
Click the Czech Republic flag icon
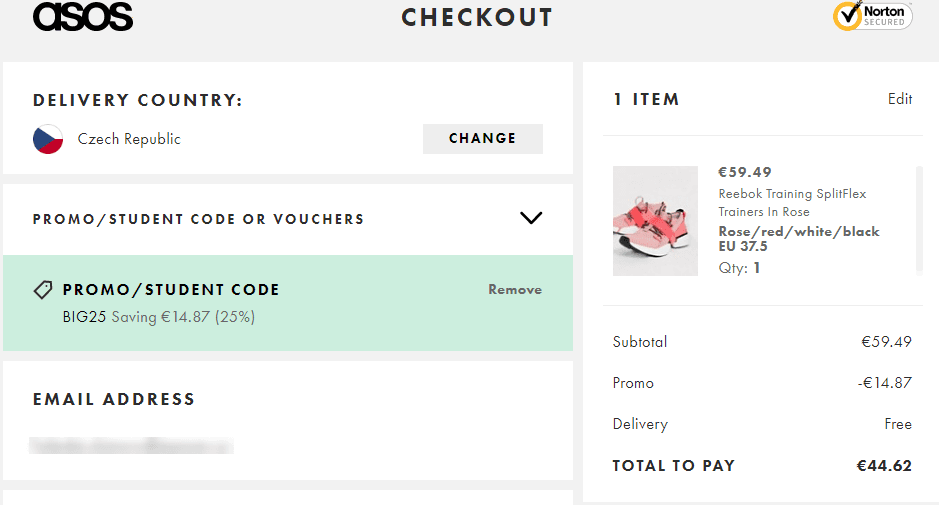pyautogui.click(x=48, y=139)
